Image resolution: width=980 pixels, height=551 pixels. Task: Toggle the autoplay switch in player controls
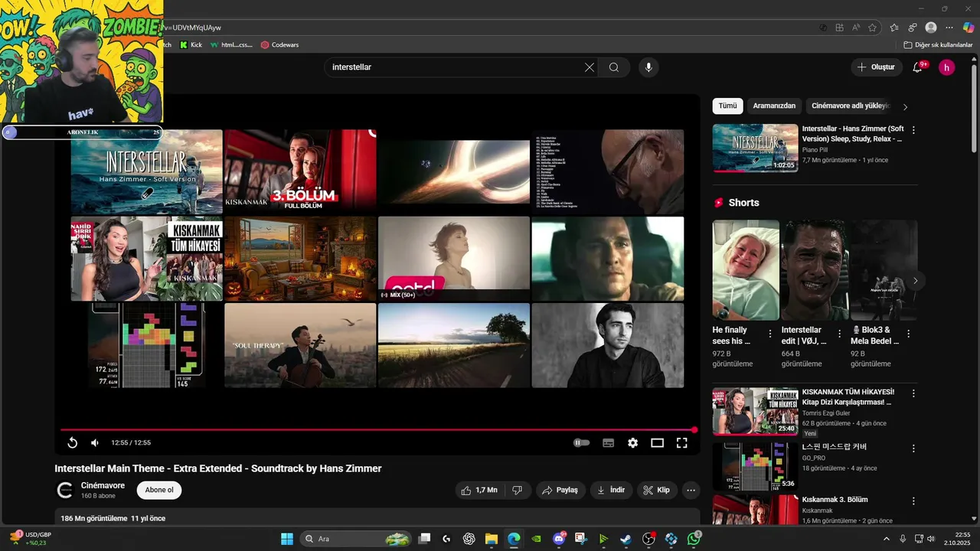(x=582, y=442)
